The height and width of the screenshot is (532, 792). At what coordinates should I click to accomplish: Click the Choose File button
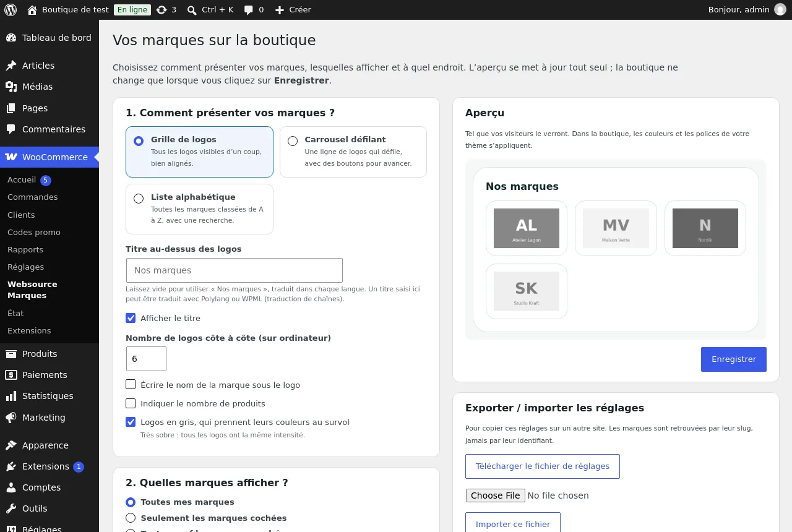[x=496, y=496]
